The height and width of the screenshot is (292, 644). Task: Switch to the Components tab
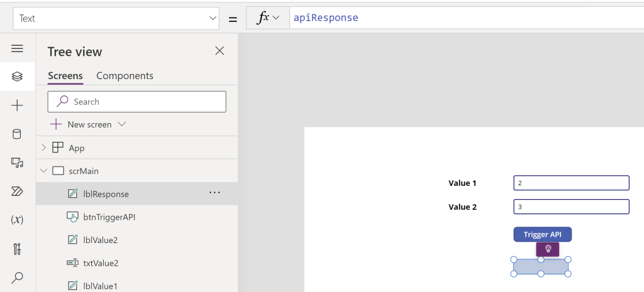[125, 75]
